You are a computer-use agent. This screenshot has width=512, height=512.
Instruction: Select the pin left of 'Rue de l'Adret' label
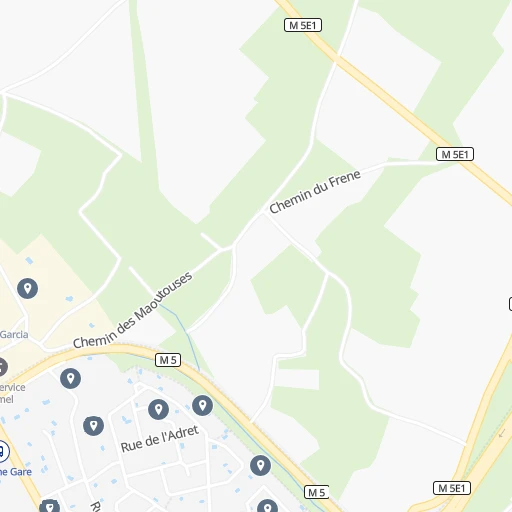coord(93,426)
